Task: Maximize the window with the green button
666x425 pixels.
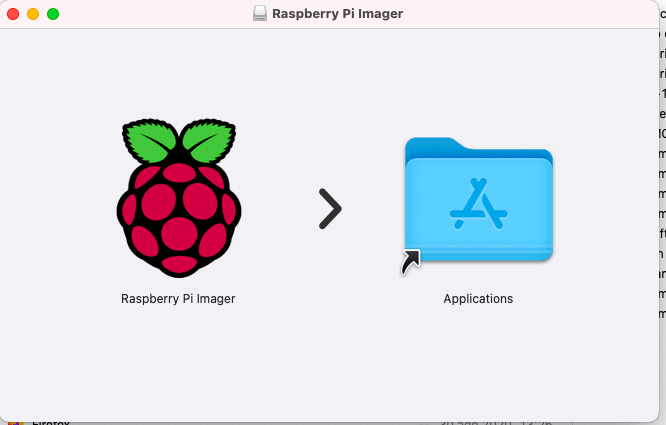Action: click(53, 14)
